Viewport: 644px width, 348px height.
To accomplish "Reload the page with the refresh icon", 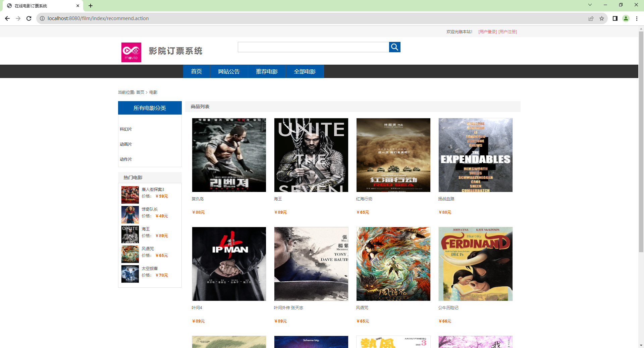I will tap(29, 18).
